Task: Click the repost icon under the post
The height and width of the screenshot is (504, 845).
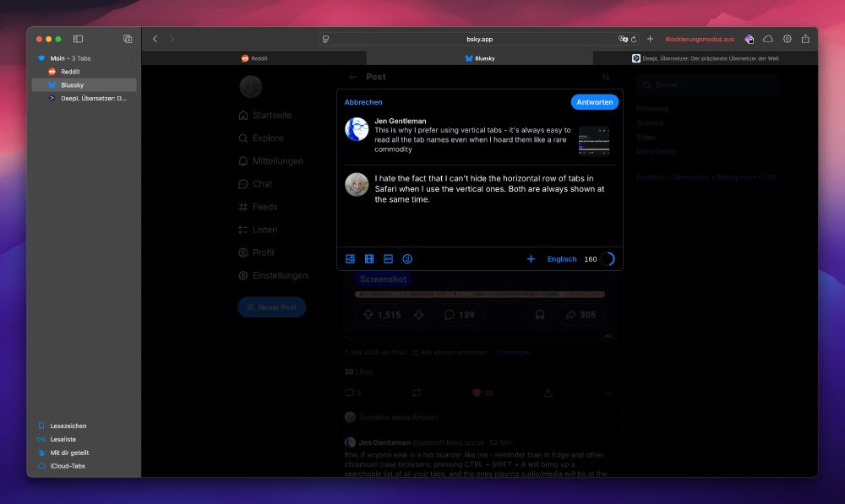Action: tap(417, 393)
